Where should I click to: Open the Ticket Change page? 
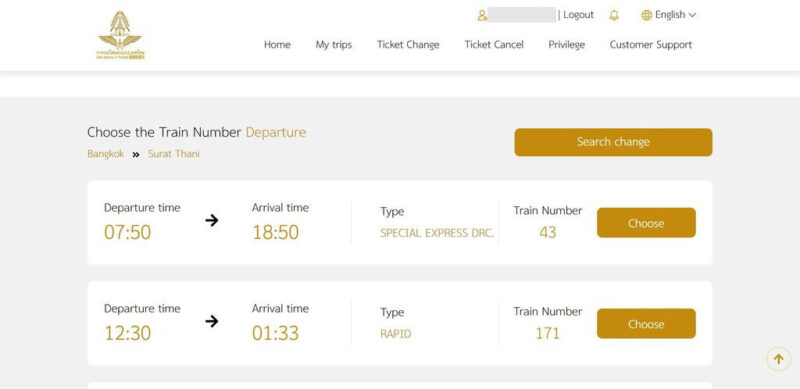tap(408, 44)
